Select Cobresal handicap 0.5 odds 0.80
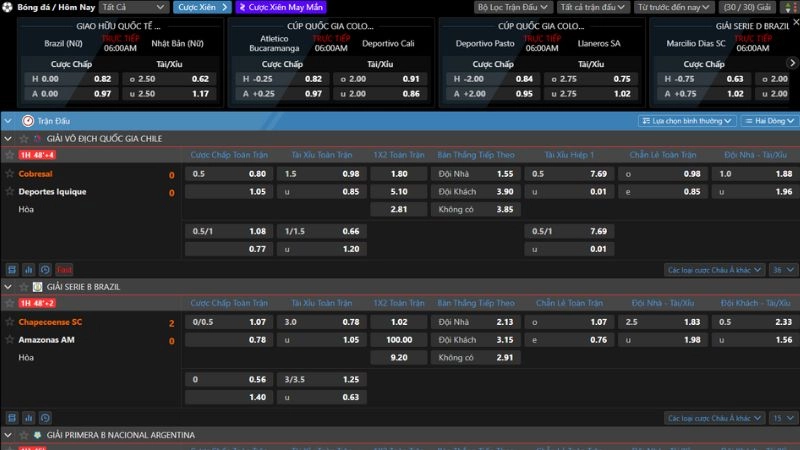The image size is (800, 450). tap(229, 174)
